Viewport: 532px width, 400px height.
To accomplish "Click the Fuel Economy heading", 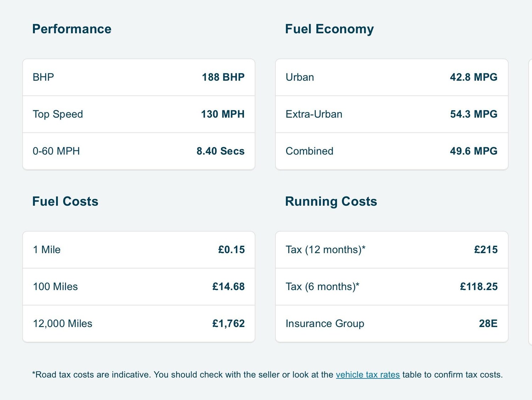I will pos(329,29).
